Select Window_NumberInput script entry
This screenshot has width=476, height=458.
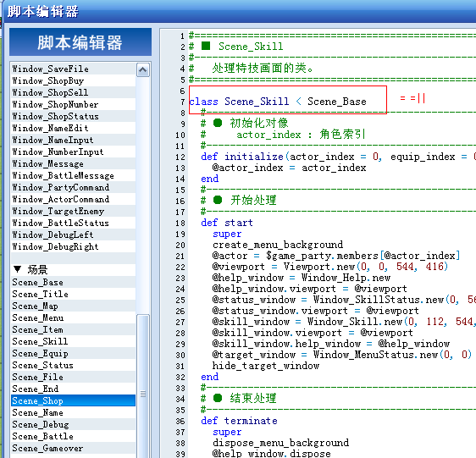(x=73, y=152)
